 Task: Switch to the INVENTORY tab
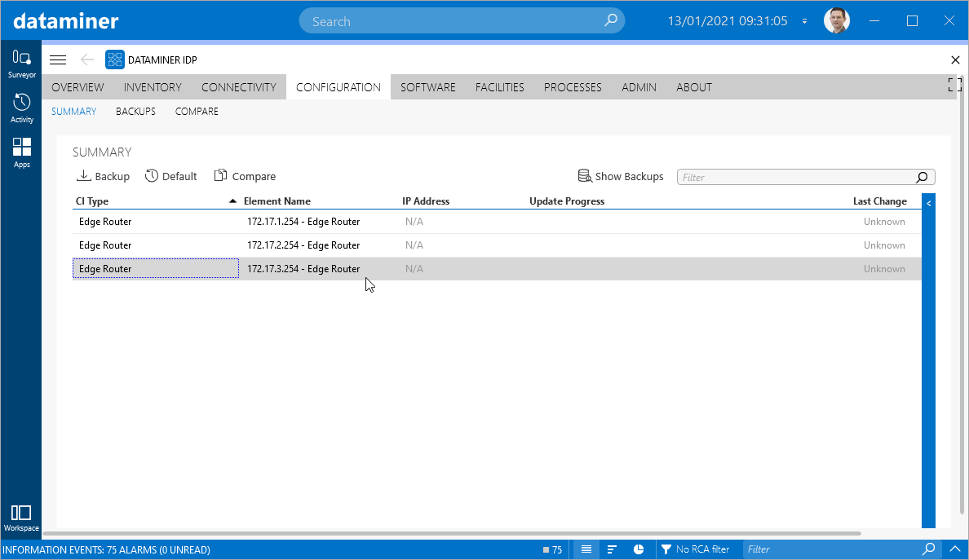point(153,87)
